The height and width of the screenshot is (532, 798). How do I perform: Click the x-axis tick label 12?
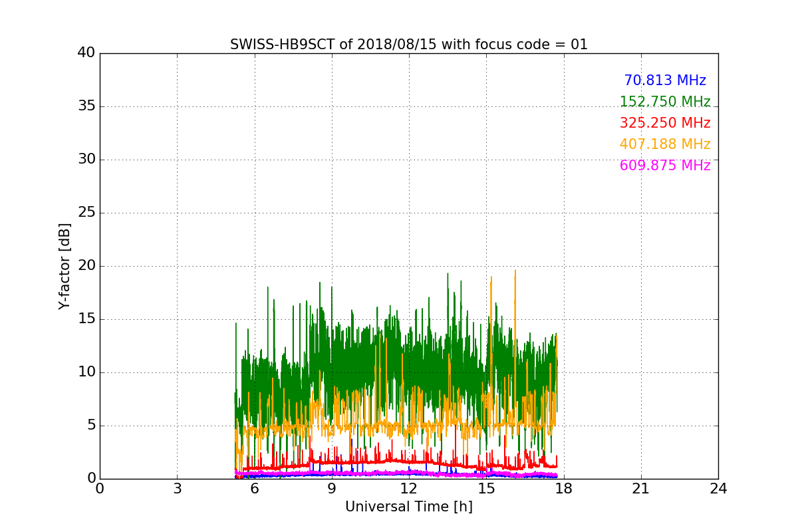[409, 489]
